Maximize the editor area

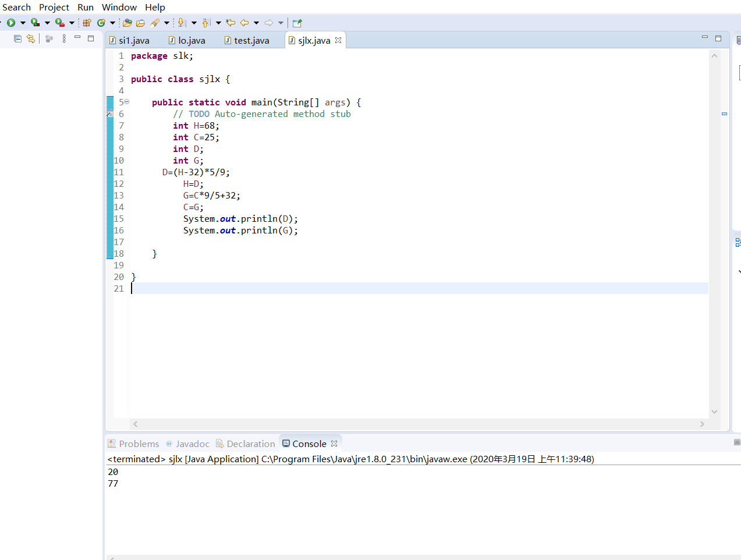(718, 38)
